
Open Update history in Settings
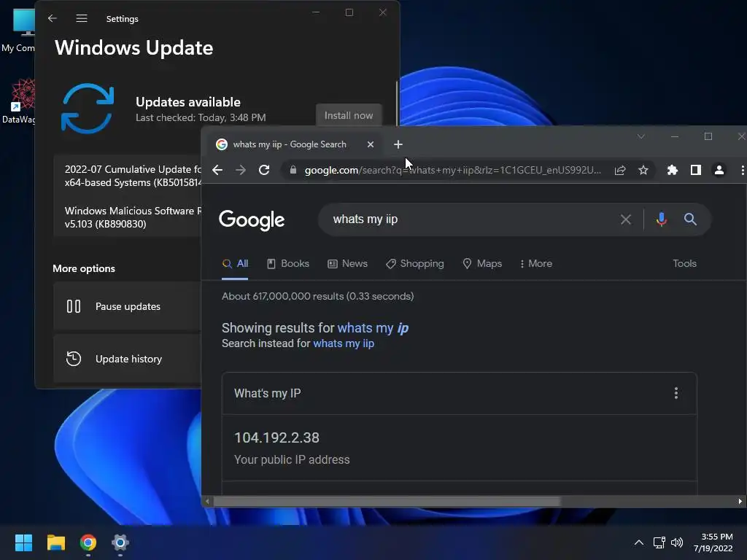[x=128, y=359]
